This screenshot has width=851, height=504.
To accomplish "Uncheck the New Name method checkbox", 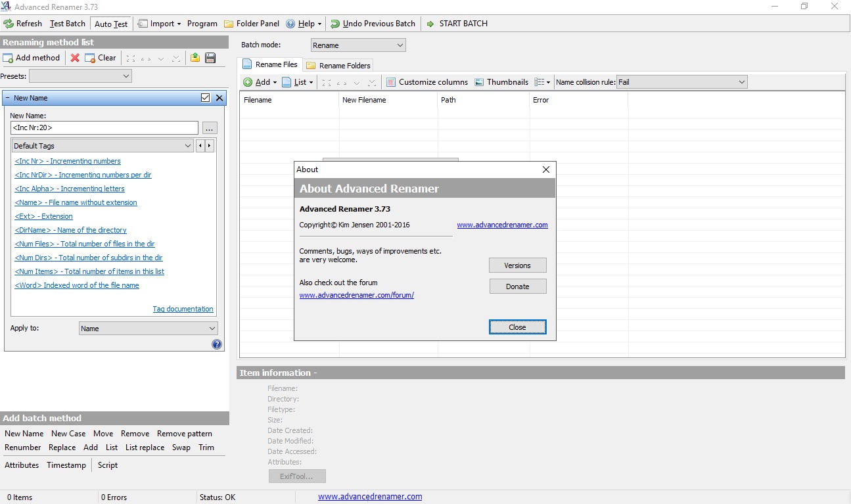I will 205,98.
